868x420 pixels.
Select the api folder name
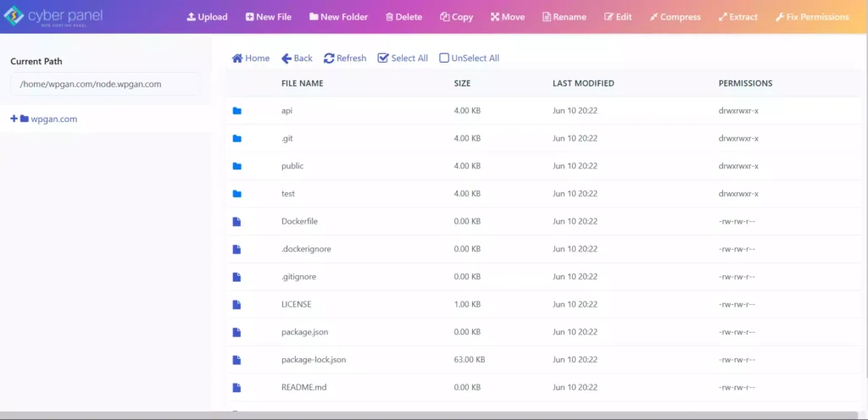click(x=287, y=111)
